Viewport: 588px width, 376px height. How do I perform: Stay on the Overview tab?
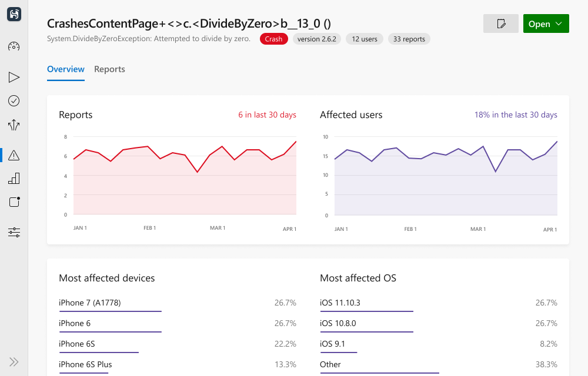65,69
